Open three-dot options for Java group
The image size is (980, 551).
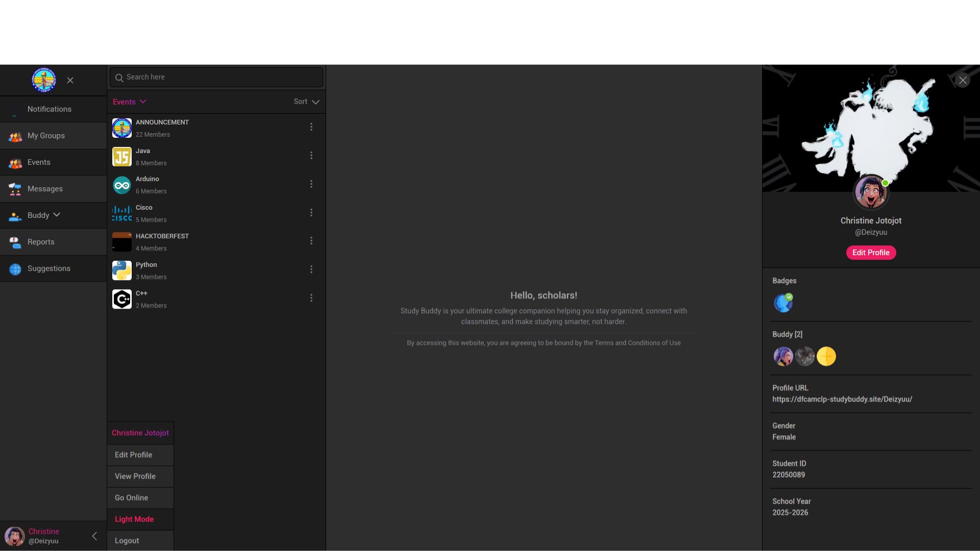click(311, 156)
